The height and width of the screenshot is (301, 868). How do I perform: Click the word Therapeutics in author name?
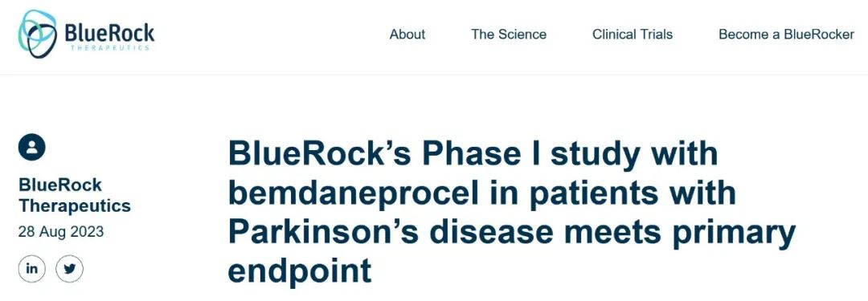pyautogui.click(x=74, y=205)
